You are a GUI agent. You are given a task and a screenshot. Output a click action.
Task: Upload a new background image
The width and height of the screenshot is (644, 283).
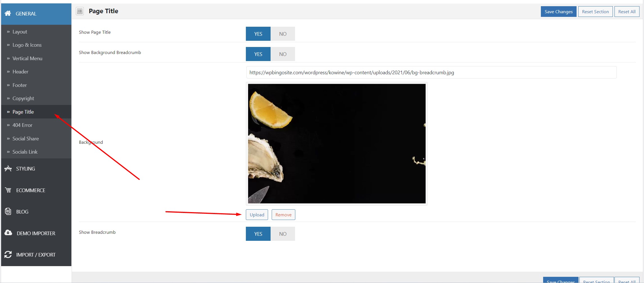(x=257, y=215)
